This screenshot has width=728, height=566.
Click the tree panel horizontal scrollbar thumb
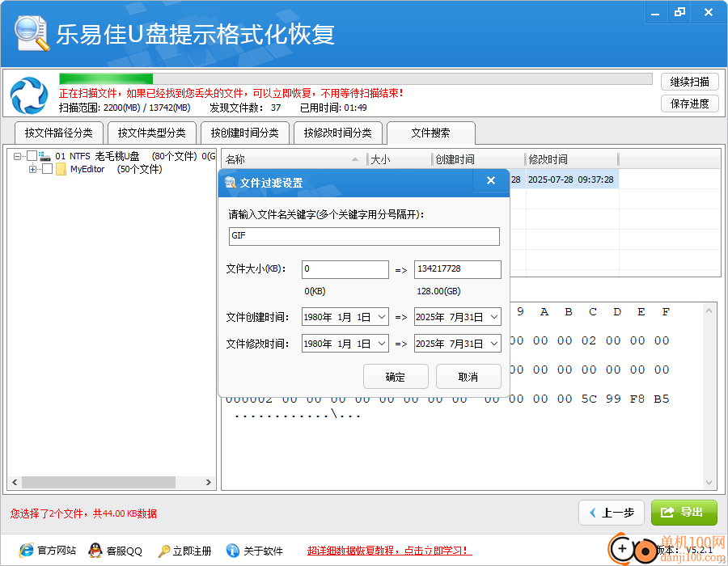[99, 482]
